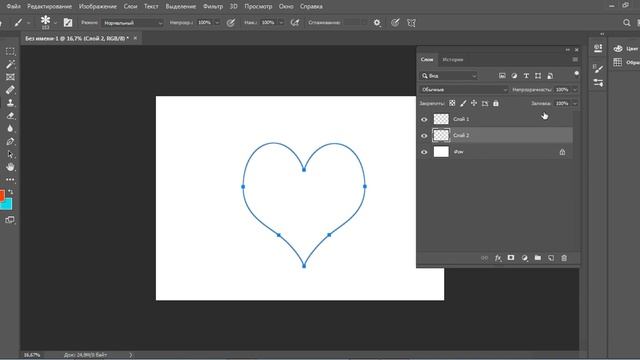
Task: Select the Magic Wand tool
Action: coord(10,64)
